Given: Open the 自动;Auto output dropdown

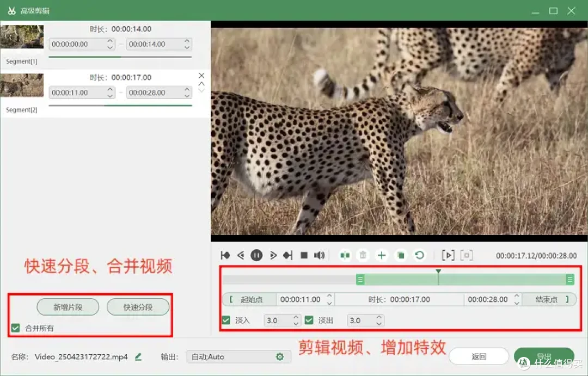Looking at the screenshot, I should (239, 356).
